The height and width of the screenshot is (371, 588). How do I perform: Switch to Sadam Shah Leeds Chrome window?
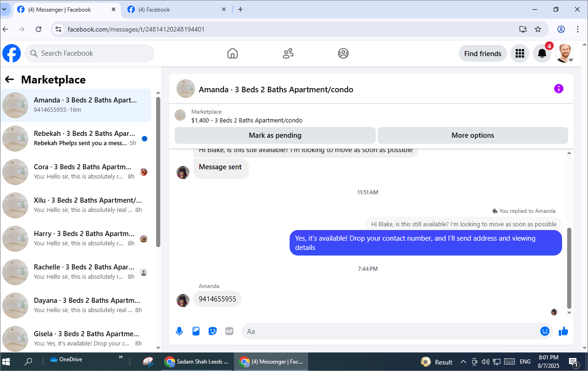point(197,362)
